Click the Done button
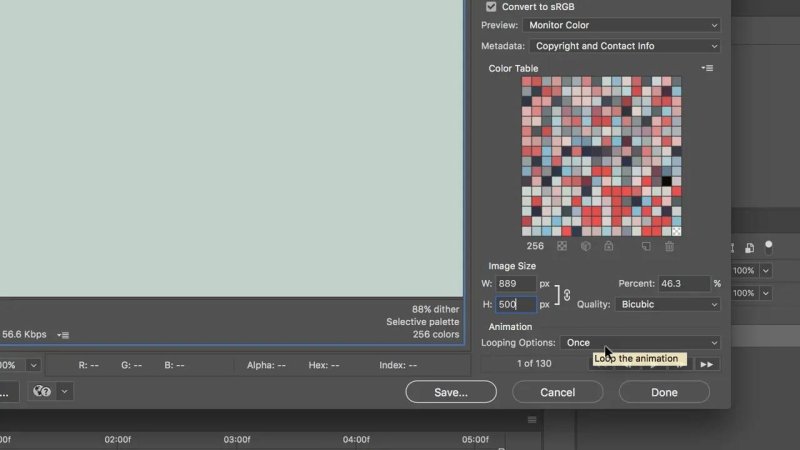 [x=664, y=392]
